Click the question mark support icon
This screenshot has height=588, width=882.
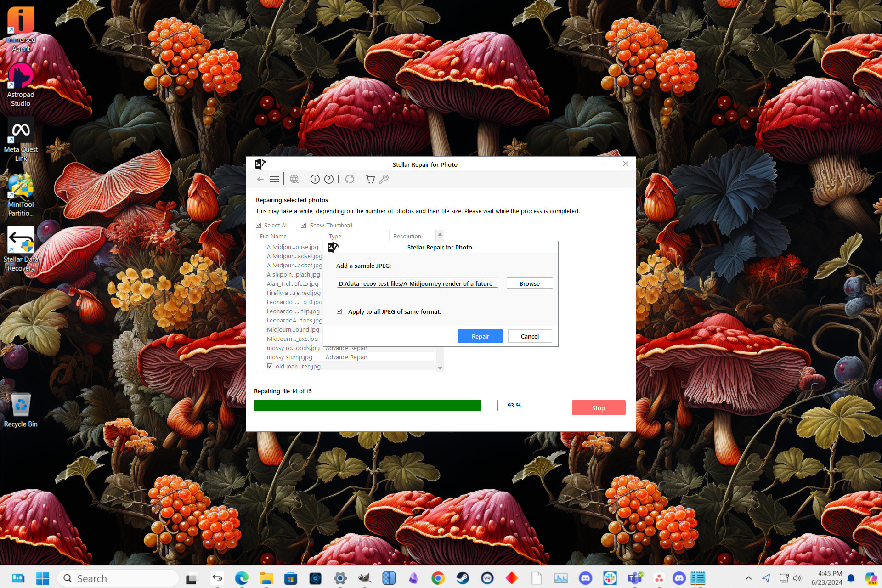pos(329,179)
